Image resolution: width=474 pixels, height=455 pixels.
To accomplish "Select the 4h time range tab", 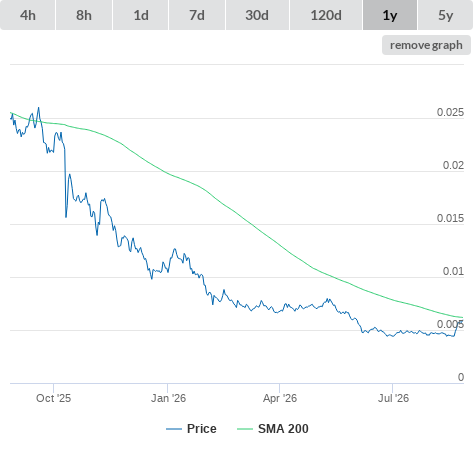I will point(28,15).
